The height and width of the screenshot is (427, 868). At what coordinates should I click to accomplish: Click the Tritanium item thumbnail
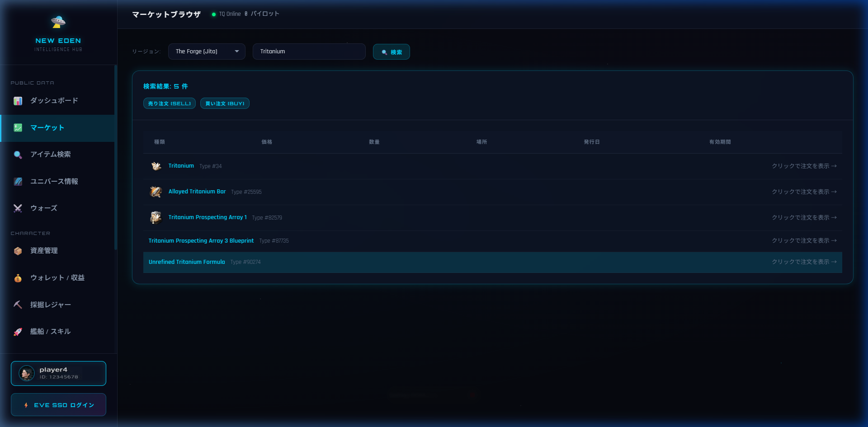pyautogui.click(x=156, y=166)
